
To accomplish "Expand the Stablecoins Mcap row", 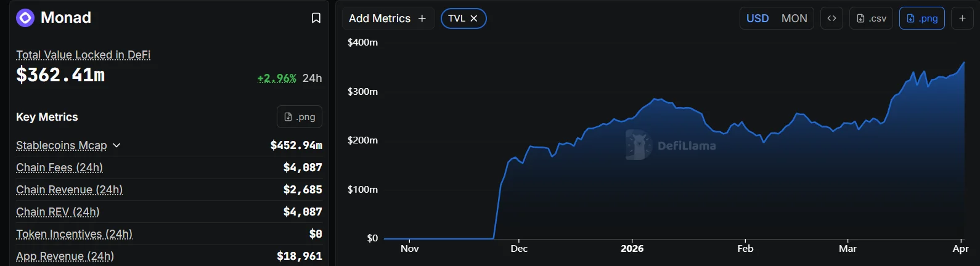I will pos(116,145).
